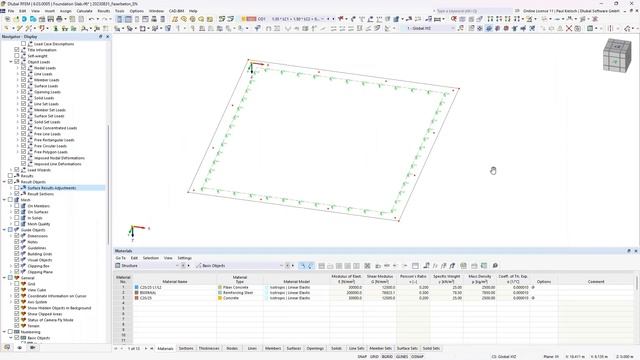The image size is (640, 360).
Task: Click the Navigator Views camera tab icon
Action: (x=33, y=347)
